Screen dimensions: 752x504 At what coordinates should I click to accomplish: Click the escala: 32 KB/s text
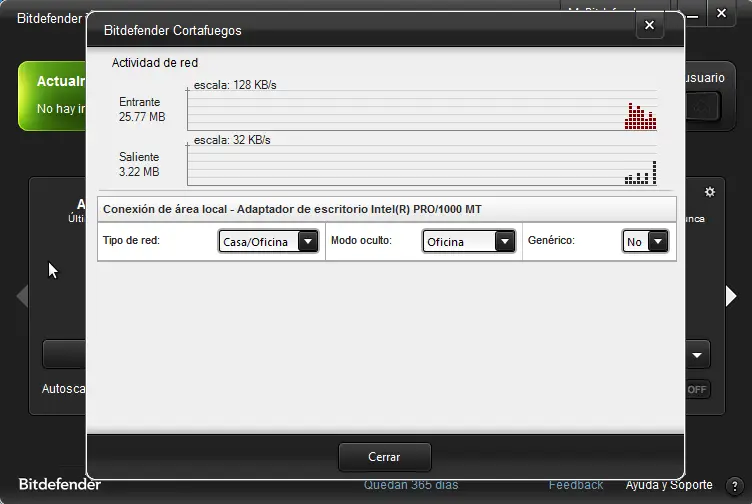pos(232,140)
